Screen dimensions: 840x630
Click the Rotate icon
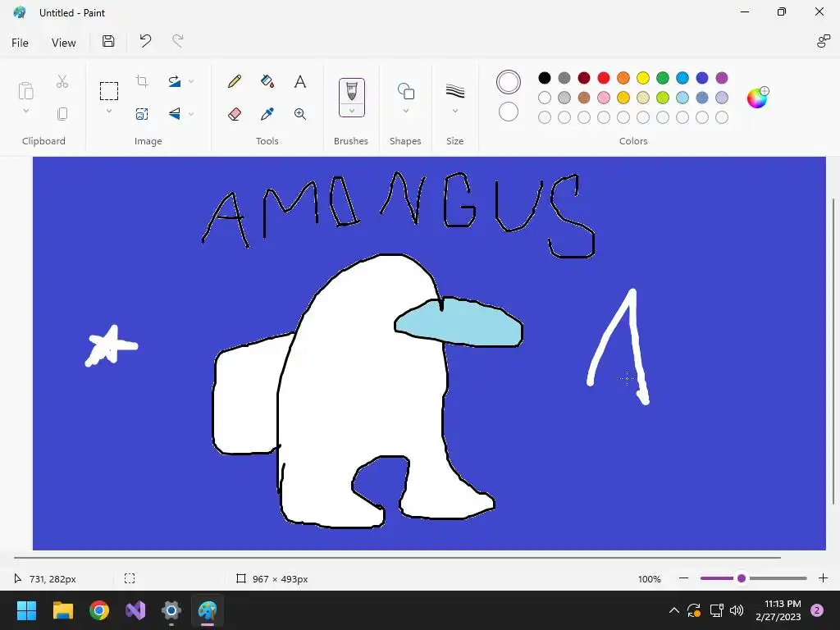pos(175,81)
